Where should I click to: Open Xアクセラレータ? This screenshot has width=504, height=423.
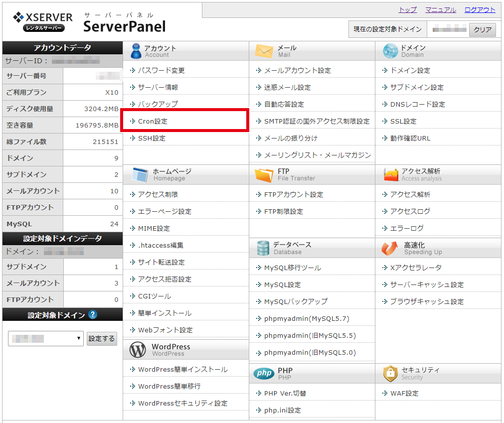click(416, 268)
